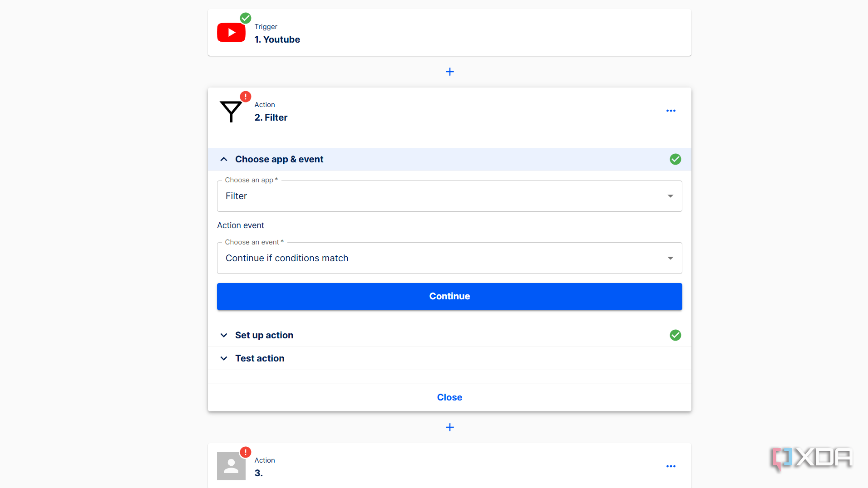This screenshot has width=868, height=488.
Task: Open the Choose an event dropdown
Action: tap(449, 258)
